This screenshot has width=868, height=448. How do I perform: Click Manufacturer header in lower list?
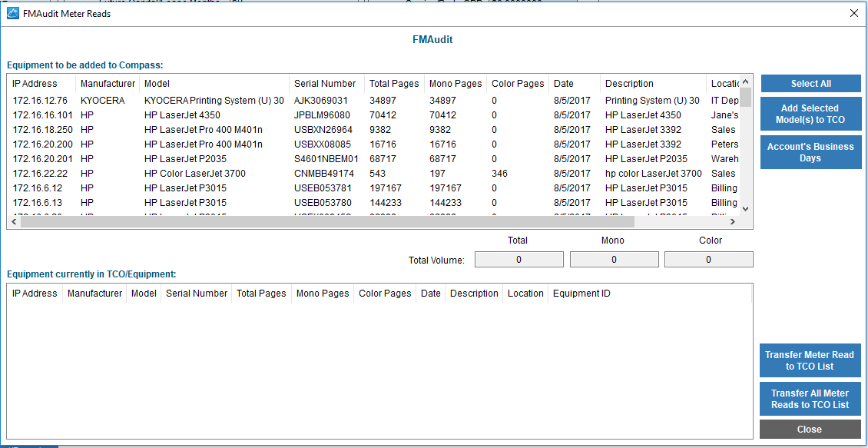tap(94, 294)
